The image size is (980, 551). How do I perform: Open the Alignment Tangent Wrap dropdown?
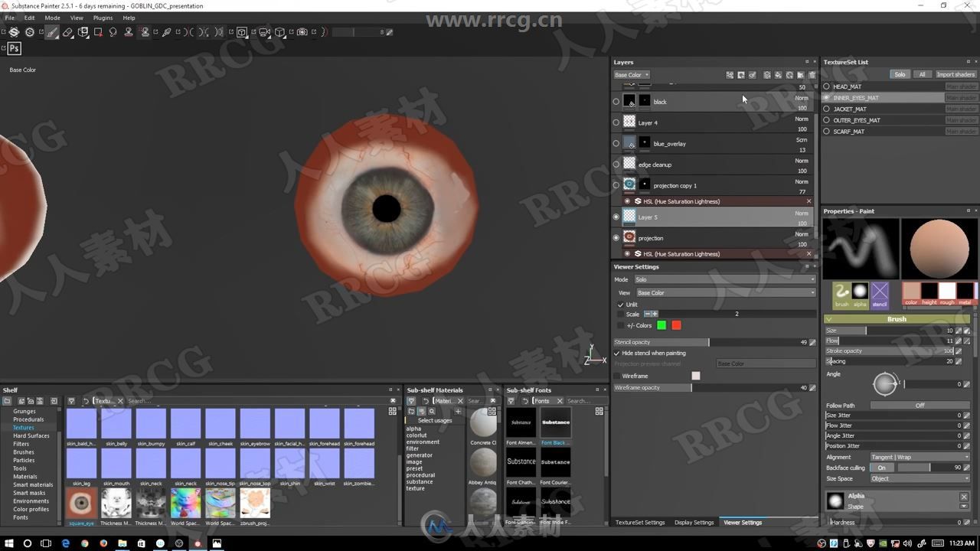pos(920,457)
